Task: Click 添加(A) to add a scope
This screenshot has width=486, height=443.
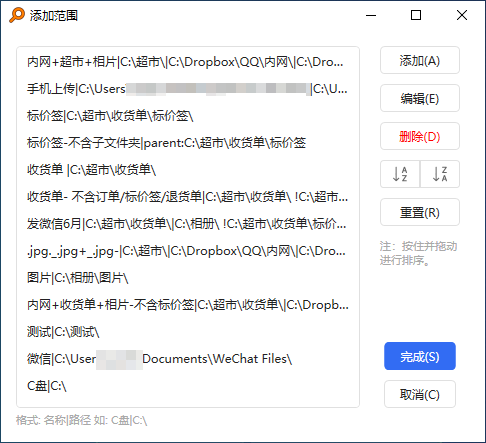Action: [420, 60]
